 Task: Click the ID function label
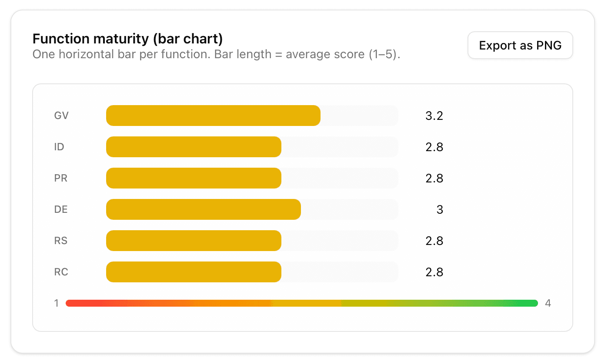59,147
